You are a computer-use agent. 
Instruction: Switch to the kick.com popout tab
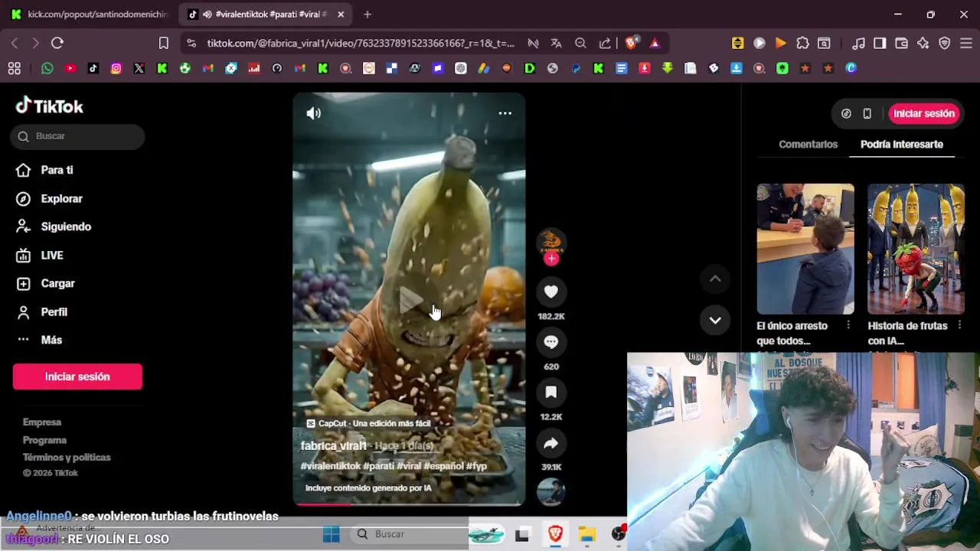click(x=90, y=14)
